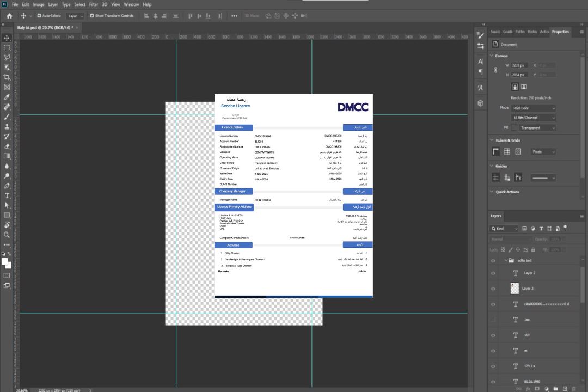Select the Crop tool
The image size is (588, 392).
7,77
